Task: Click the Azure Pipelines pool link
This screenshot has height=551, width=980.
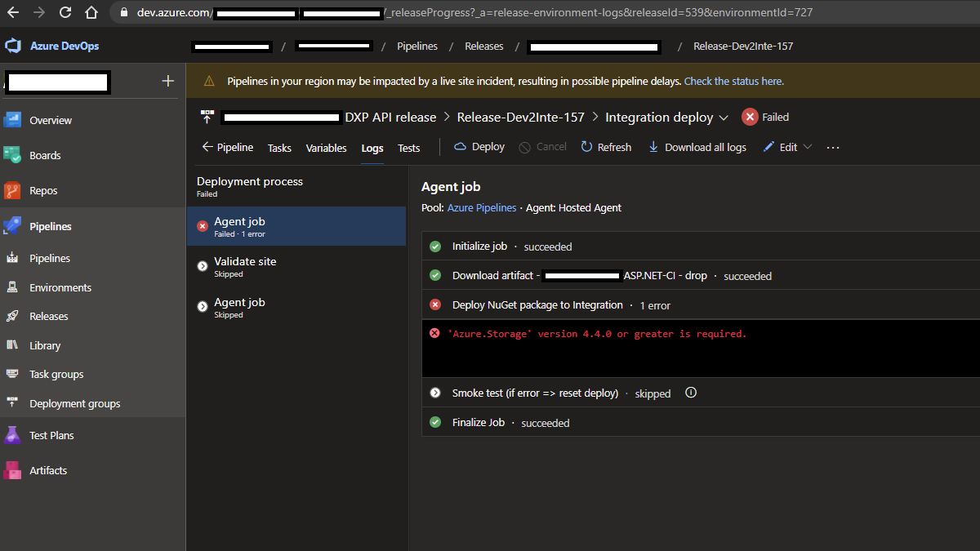Action: (481, 208)
